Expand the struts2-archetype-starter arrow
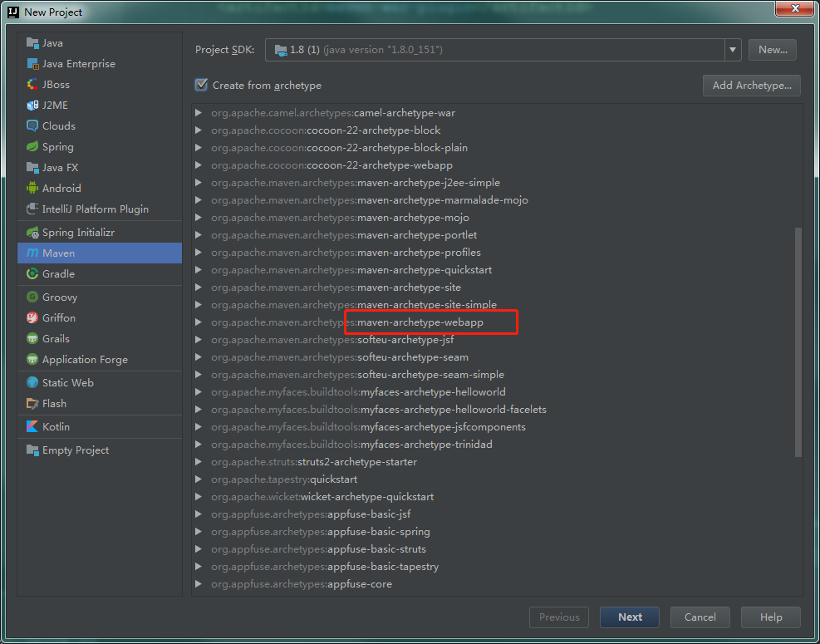820x644 pixels. point(199,462)
